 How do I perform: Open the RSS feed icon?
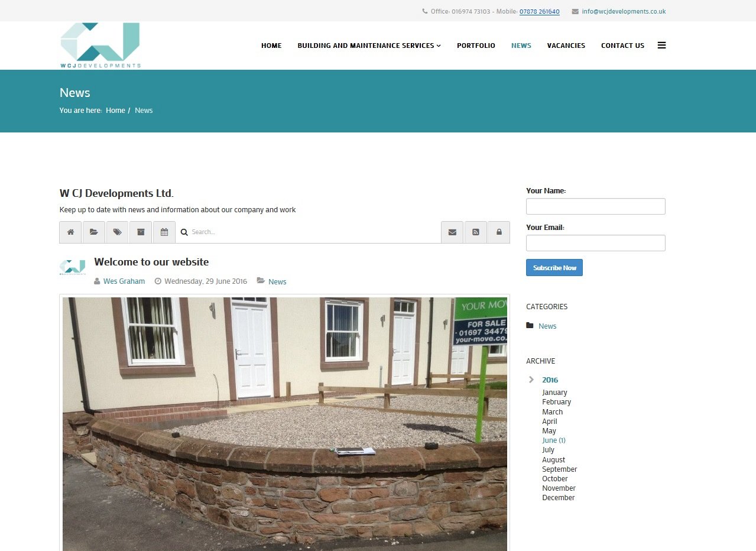475,232
